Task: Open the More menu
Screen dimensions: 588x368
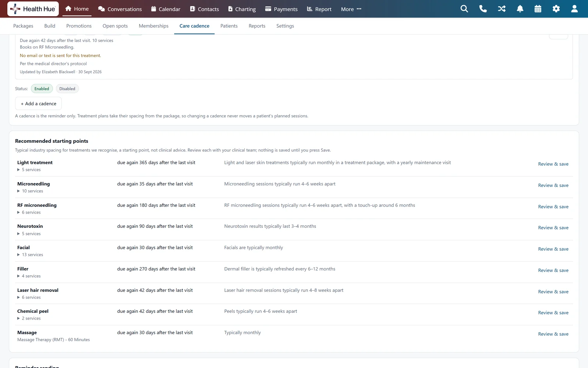Action: pyautogui.click(x=351, y=9)
